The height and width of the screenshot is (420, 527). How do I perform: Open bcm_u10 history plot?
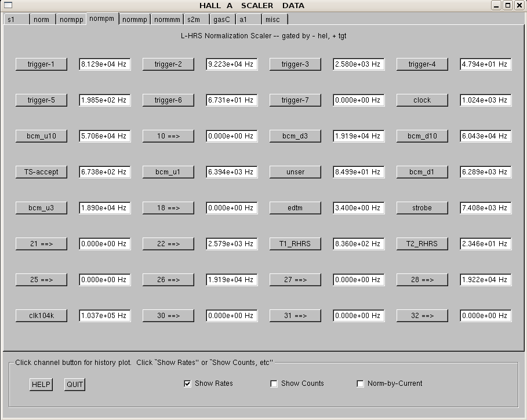click(x=41, y=136)
